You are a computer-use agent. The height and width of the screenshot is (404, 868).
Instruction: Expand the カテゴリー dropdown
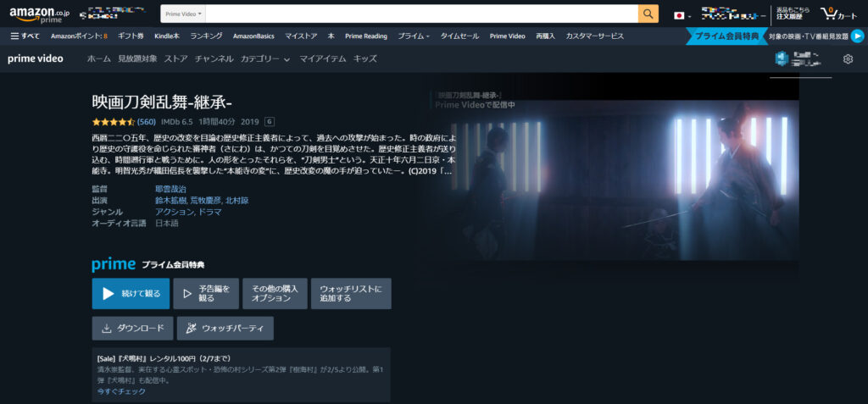tap(265, 58)
